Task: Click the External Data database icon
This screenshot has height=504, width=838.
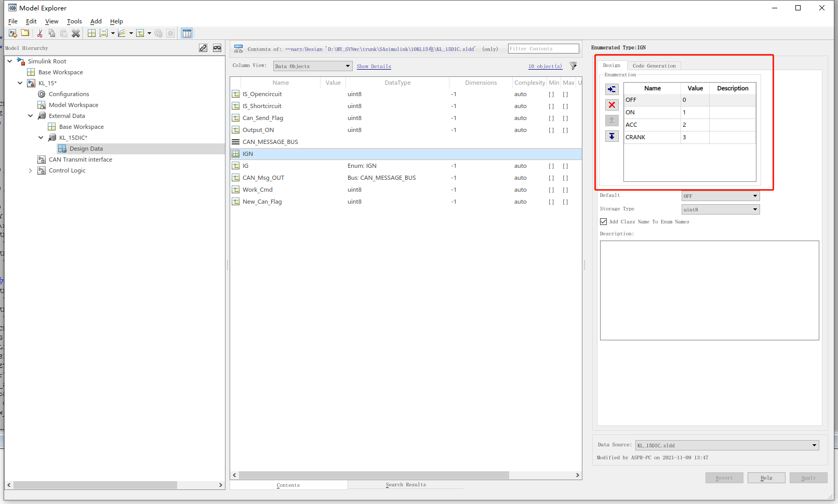Action: 42,116
